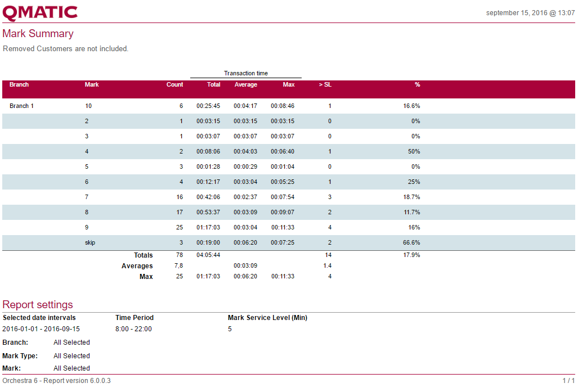Viewport: 578px width, 392px height.
Task: Click total '00:19:00' in skip row
Action: click(208, 243)
